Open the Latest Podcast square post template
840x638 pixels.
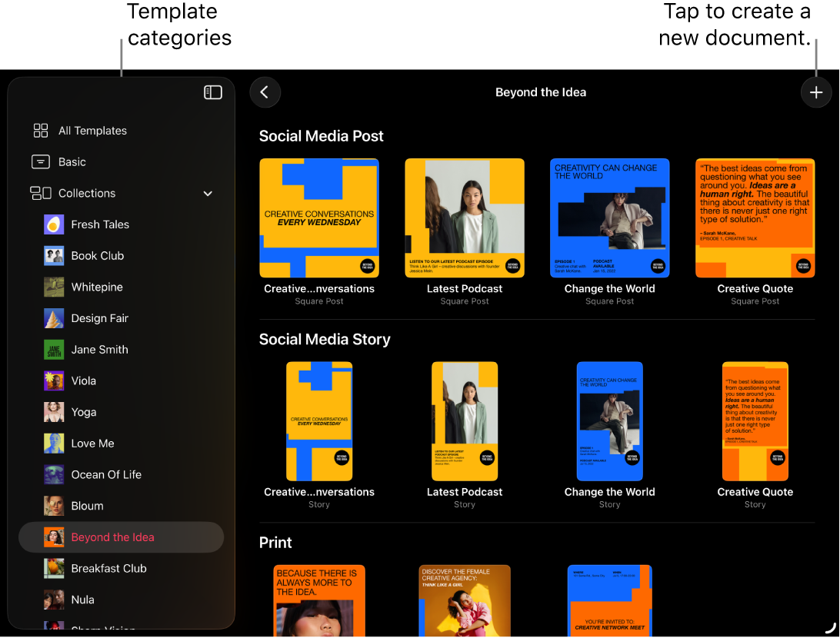coord(465,218)
